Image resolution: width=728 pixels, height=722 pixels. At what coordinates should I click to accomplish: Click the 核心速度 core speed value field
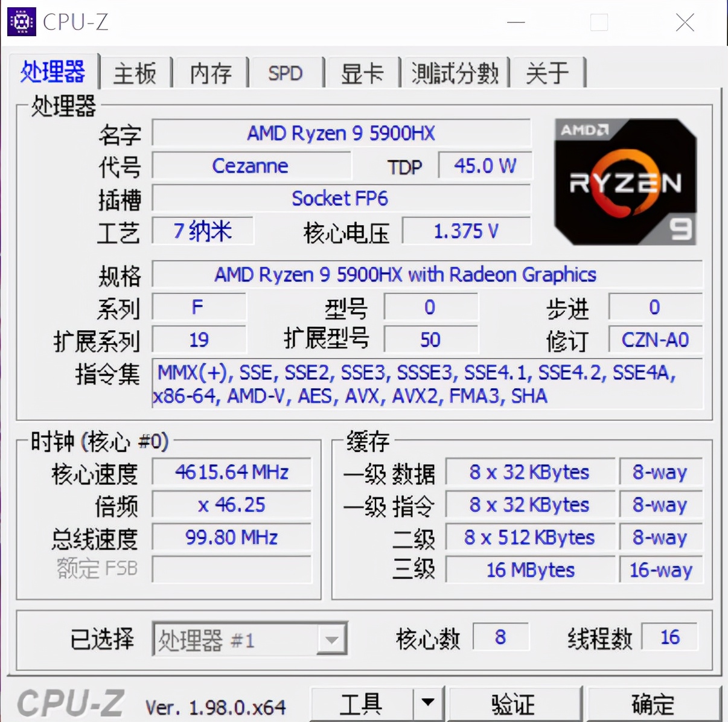(231, 473)
